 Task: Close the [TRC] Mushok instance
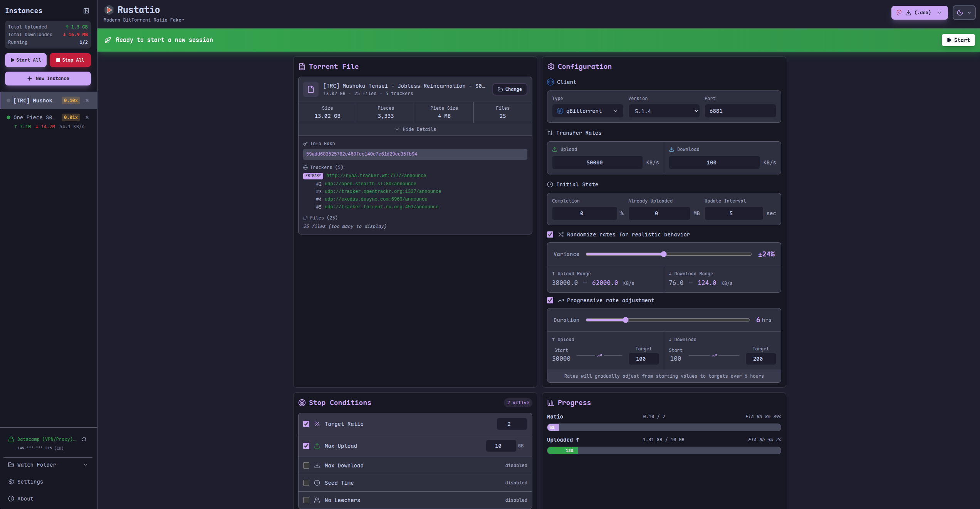click(87, 100)
